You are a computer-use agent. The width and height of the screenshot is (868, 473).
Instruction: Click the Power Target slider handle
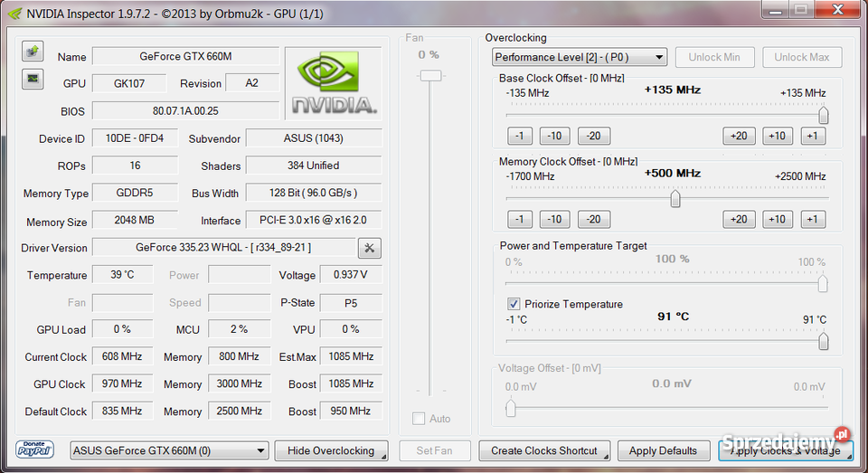point(823,284)
